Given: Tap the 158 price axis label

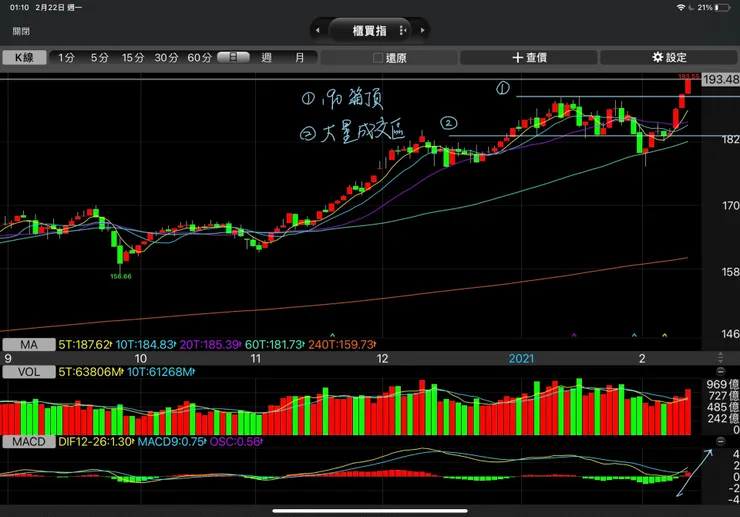Looking at the screenshot, I should tap(731, 272).
